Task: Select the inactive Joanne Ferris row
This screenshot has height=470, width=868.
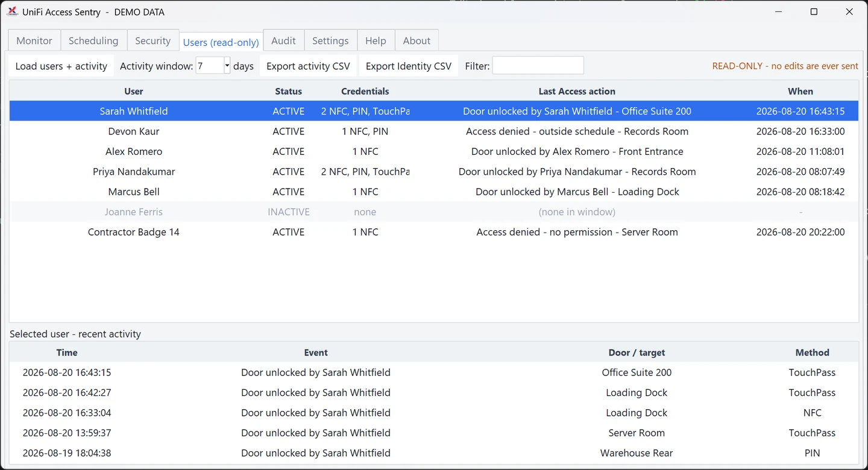Action: [x=434, y=212]
